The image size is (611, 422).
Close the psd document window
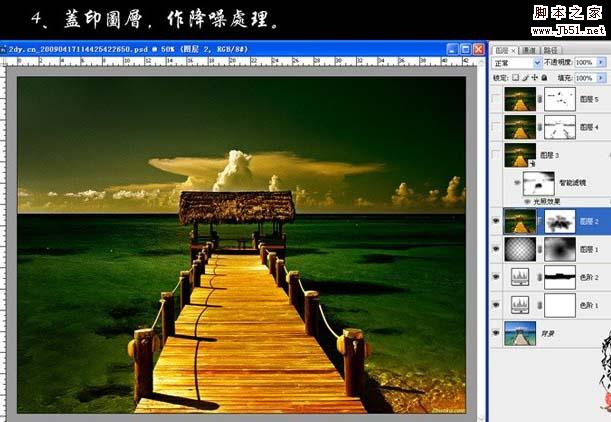click(479, 49)
